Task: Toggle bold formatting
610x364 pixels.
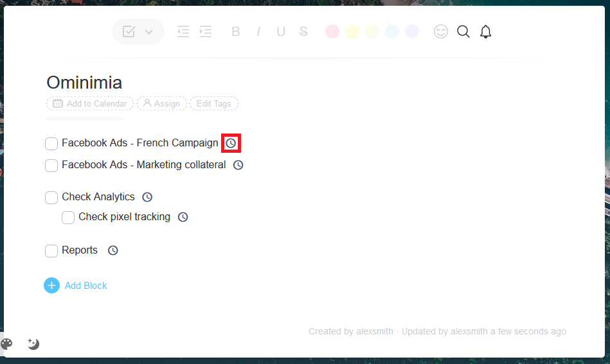Action: pyautogui.click(x=235, y=31)
